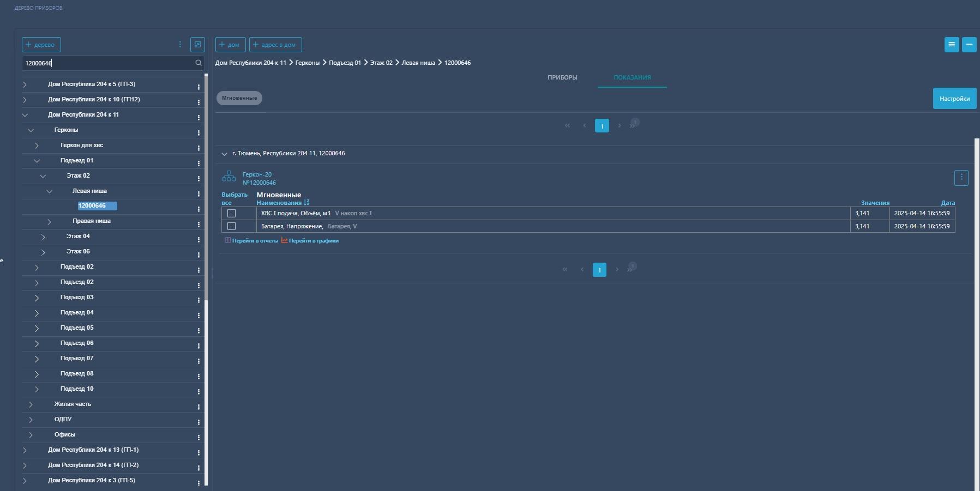Click the search magnifier icon in tree panel
Screen dimensions: 980x491
pyautogui.click(x=199, y=63)
